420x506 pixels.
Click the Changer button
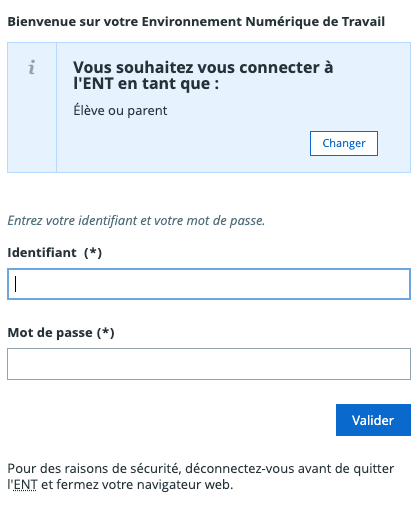tap(344, 143)
